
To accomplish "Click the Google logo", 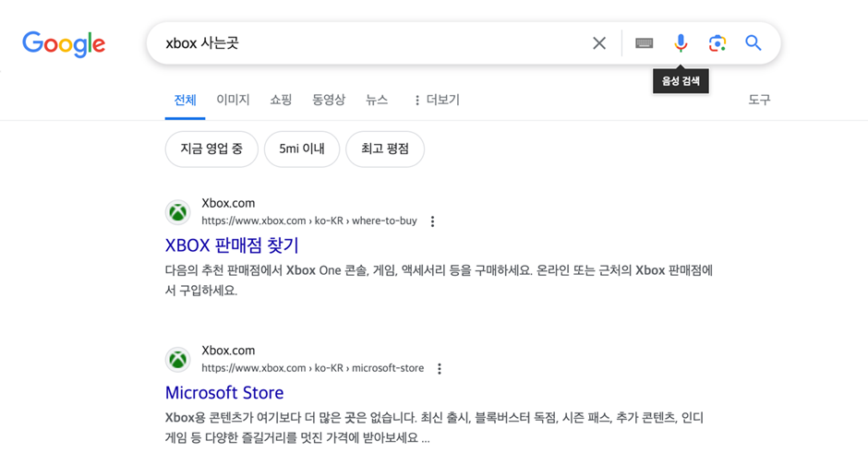I will pos(64,43).
